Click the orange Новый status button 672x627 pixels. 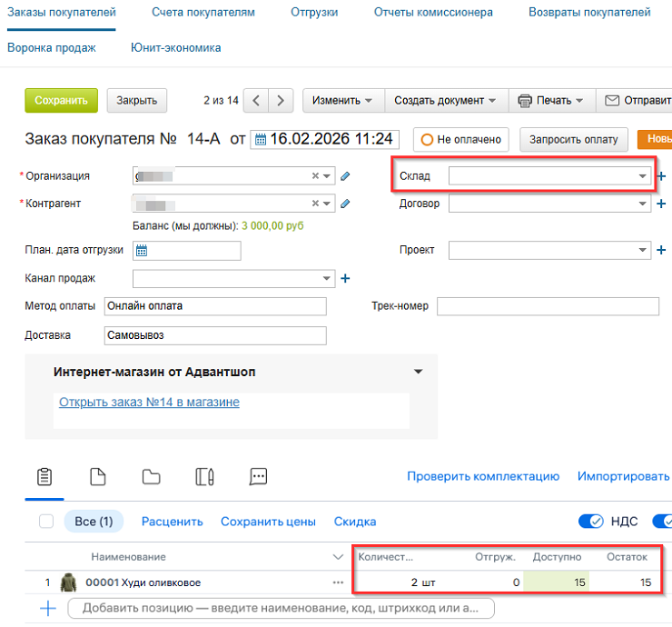click(x=655, y=139)
